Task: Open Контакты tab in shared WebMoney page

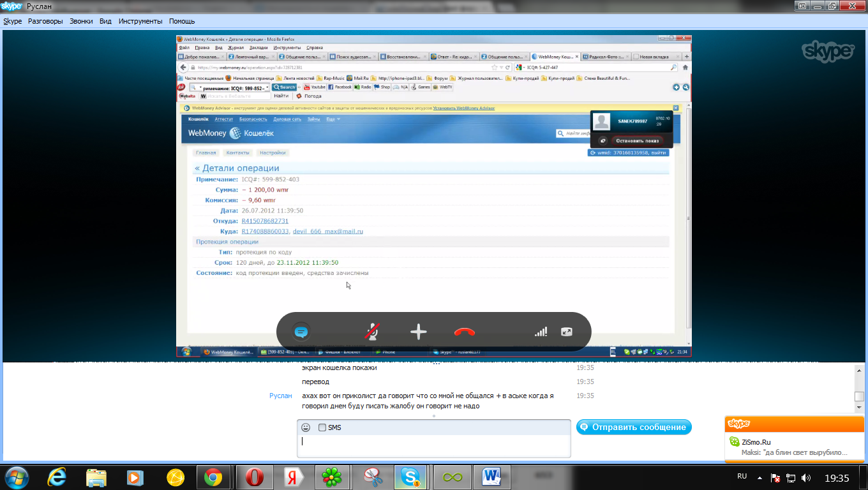Action: [x=237, y=152]
